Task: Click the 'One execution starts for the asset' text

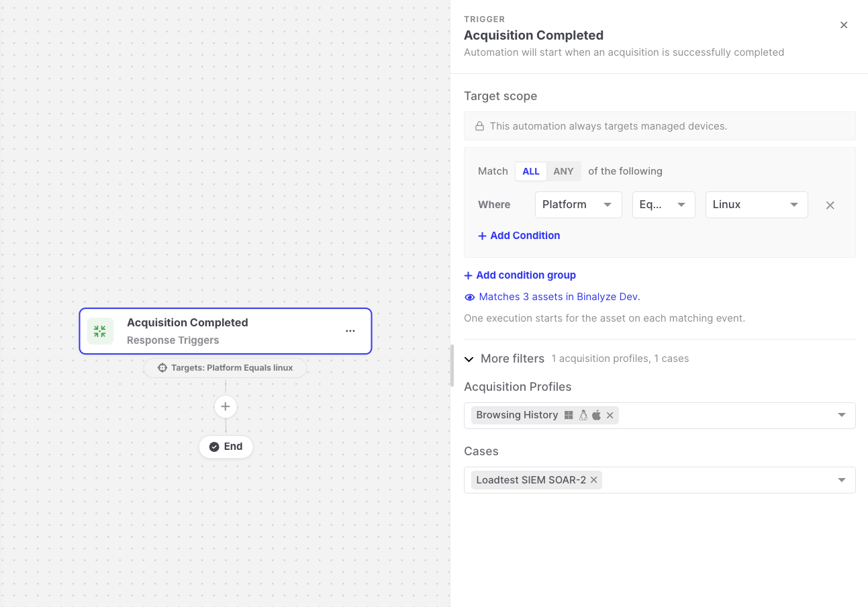Action: click(x=604, y=318)
